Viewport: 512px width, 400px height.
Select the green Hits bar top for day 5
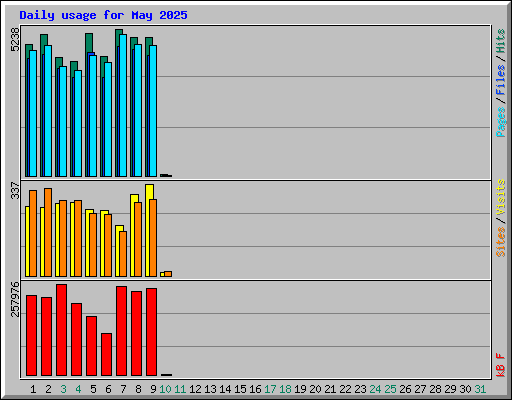(x=89, y=42)
